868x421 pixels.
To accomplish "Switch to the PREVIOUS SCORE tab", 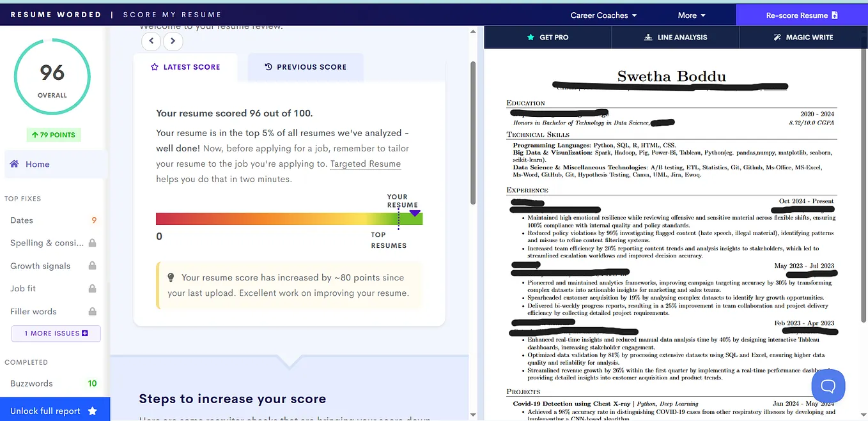I will pyautogui.click(x=306, y=66).
